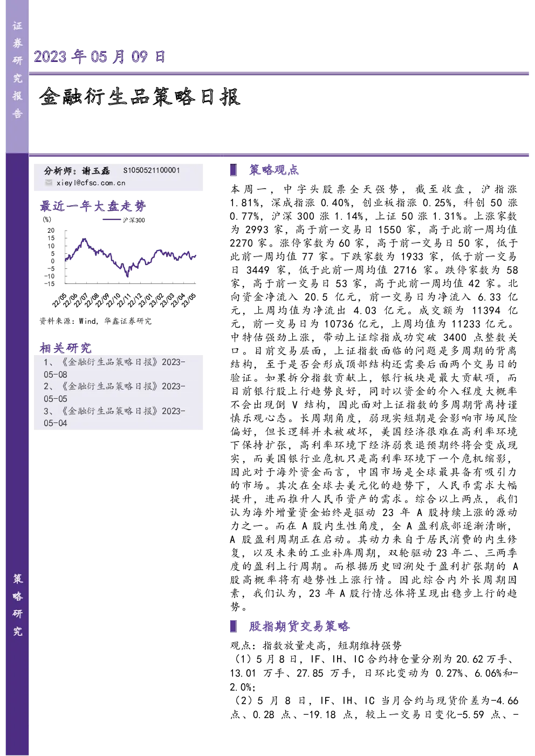The width and height of the screenshot is (535, 756).
Task: Open related report dated 2023-05-05
Action: 114,392
